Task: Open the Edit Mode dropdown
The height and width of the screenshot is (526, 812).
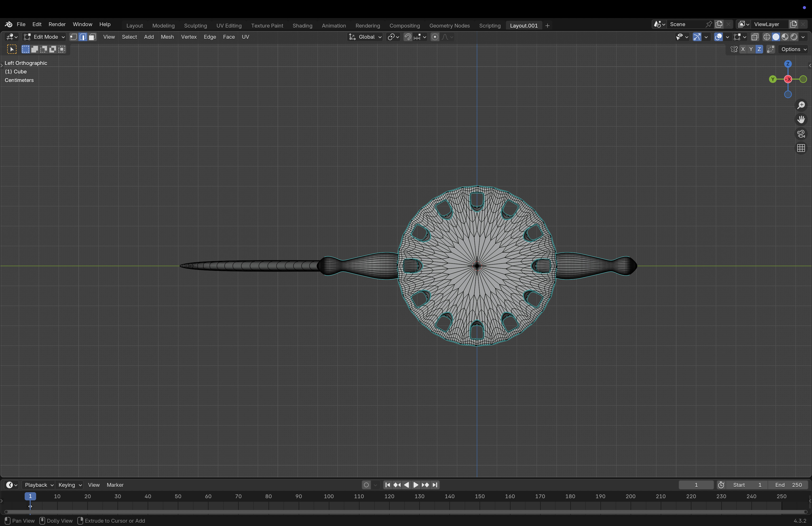Action: coord(44,37)
